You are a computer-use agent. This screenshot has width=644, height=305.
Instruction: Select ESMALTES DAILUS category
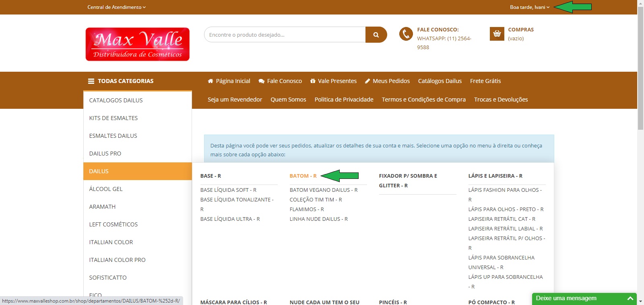click(137, 136)
